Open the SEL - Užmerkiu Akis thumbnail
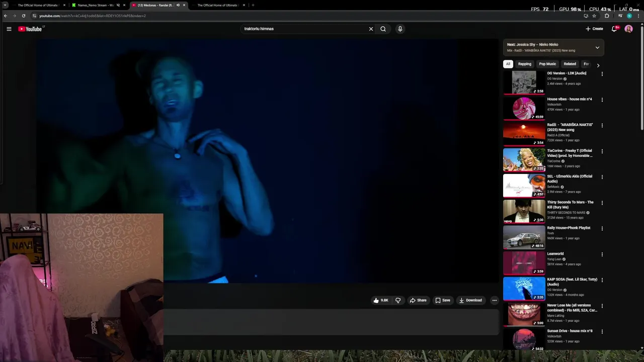The height and width of the screenshot is (362, 644). click(x=524, y=186)
